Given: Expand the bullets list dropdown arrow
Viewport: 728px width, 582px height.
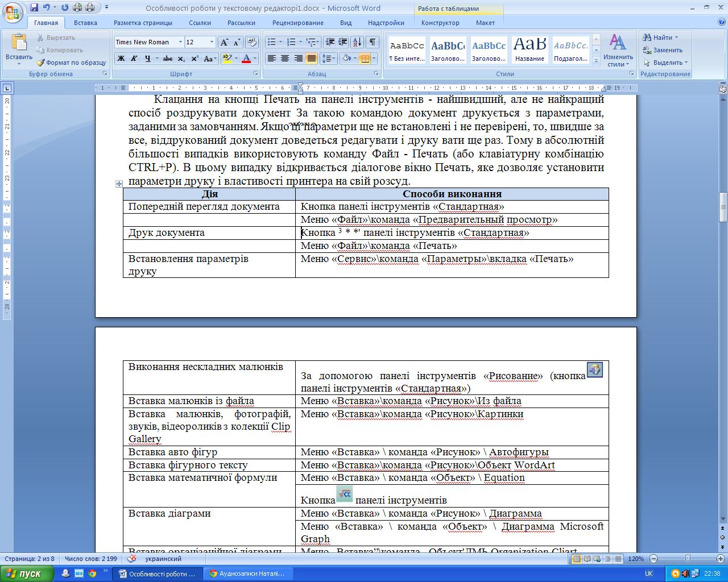Looking at the screenshot, I should click(x=280, y=42).
